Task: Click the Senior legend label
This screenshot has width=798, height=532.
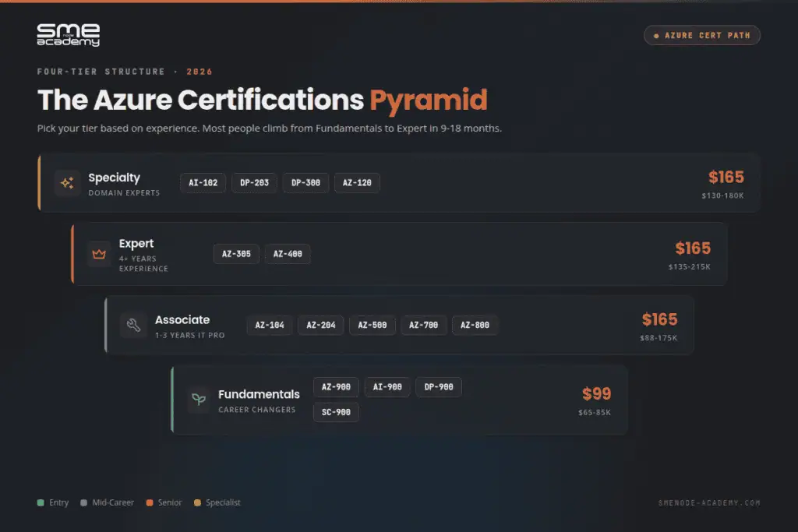Action: click(169, 502)
